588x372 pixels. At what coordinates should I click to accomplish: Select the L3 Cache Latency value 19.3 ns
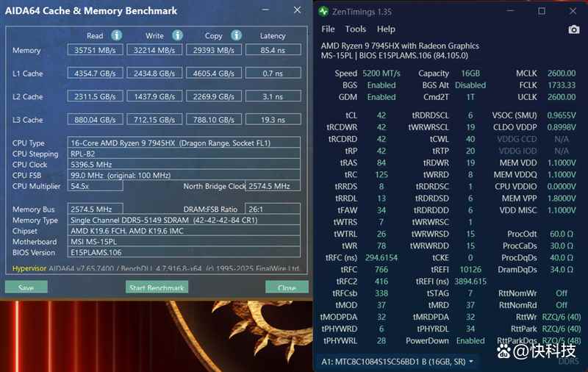click(273, 120)
